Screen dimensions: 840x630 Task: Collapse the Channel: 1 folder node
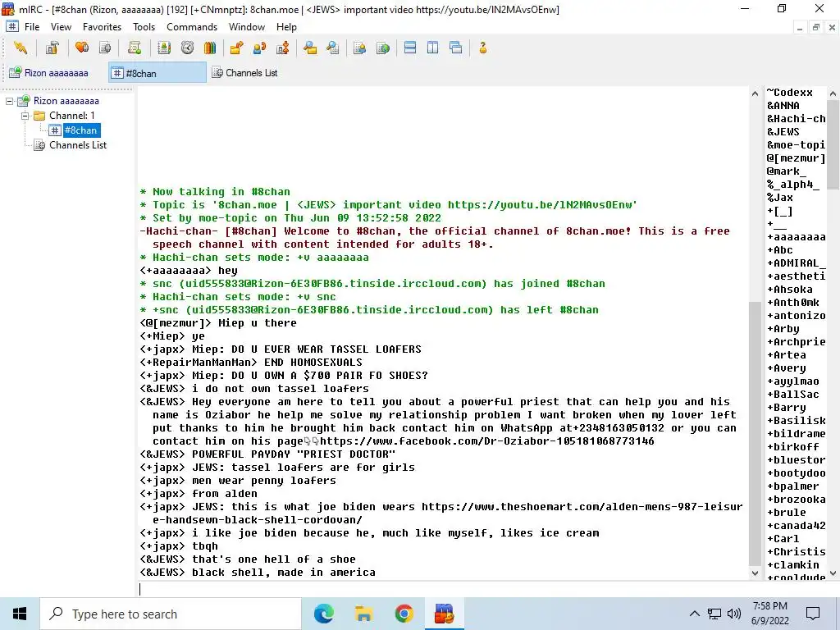tap(25, 116)
